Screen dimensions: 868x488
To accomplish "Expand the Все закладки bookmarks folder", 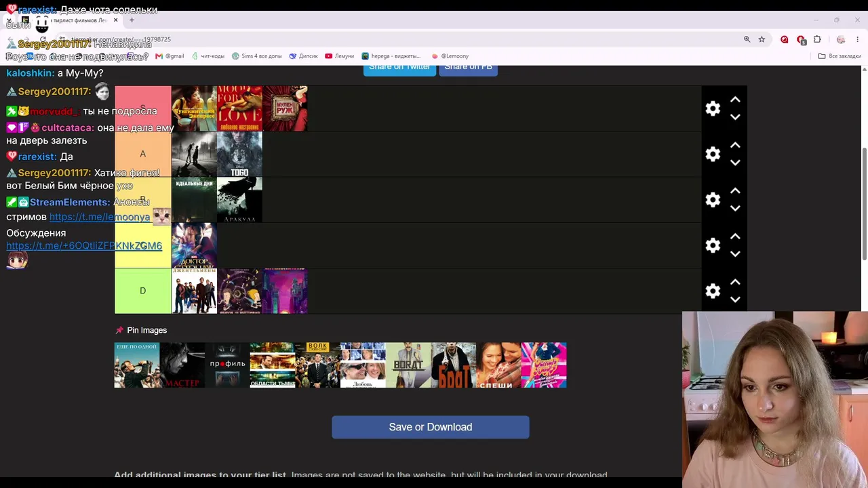I will click(x=840, y=56).
